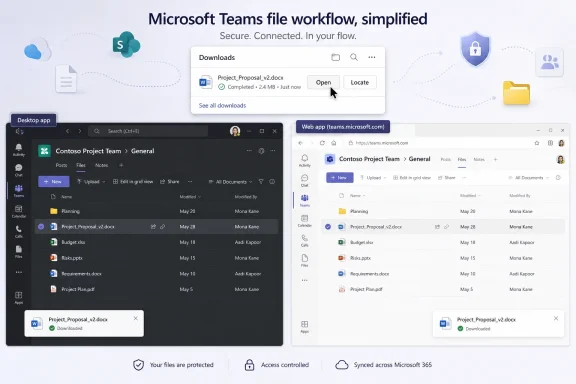
Task: Switch to Notes tab in web app
Action: 479,159
